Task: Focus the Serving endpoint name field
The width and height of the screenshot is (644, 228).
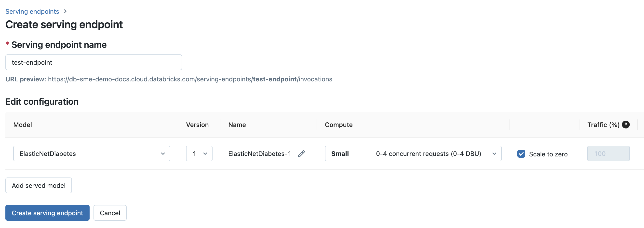Action: (x=94, y=63)
